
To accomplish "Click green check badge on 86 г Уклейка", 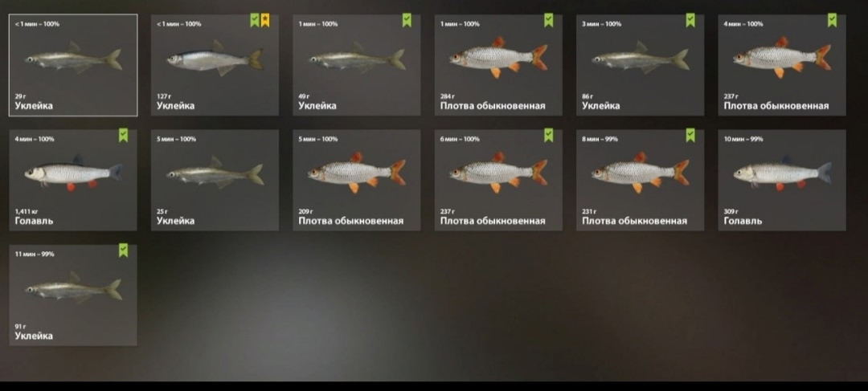I will click(690, 20).
